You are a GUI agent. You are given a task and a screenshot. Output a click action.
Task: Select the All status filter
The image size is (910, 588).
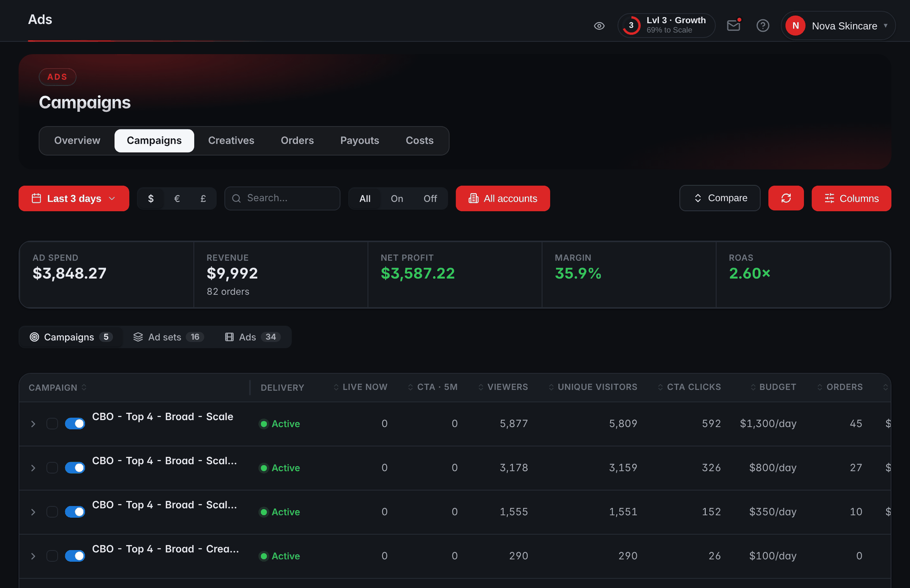coord(365,199)
